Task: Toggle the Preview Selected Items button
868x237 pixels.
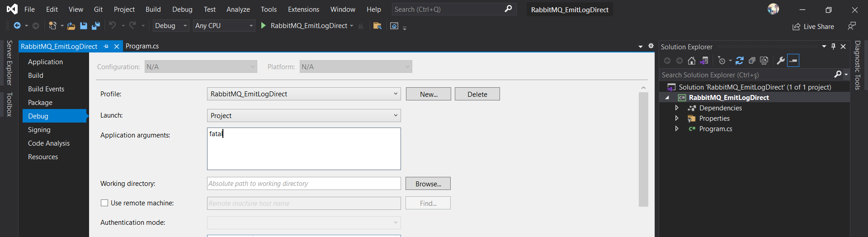Action: (x=793, y=61)
